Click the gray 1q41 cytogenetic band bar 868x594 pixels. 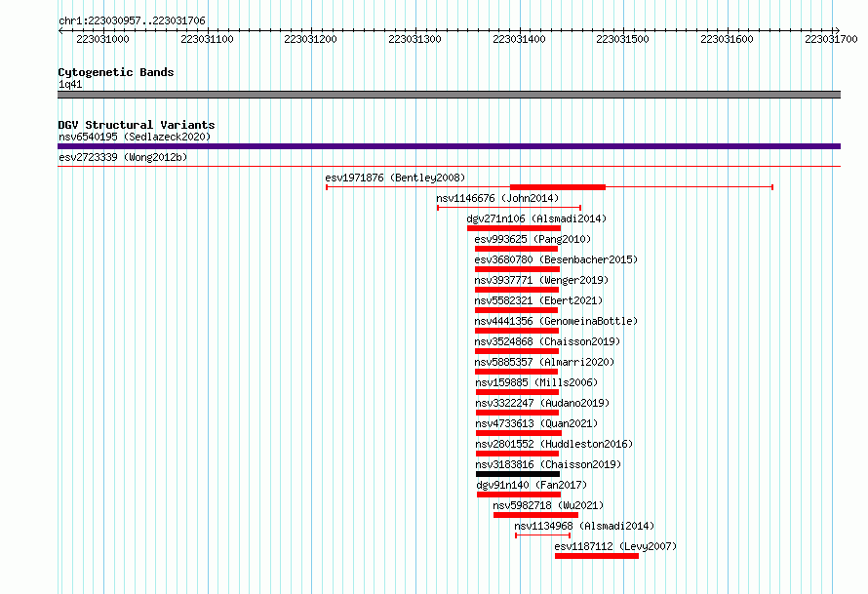(x=449, y=95)
